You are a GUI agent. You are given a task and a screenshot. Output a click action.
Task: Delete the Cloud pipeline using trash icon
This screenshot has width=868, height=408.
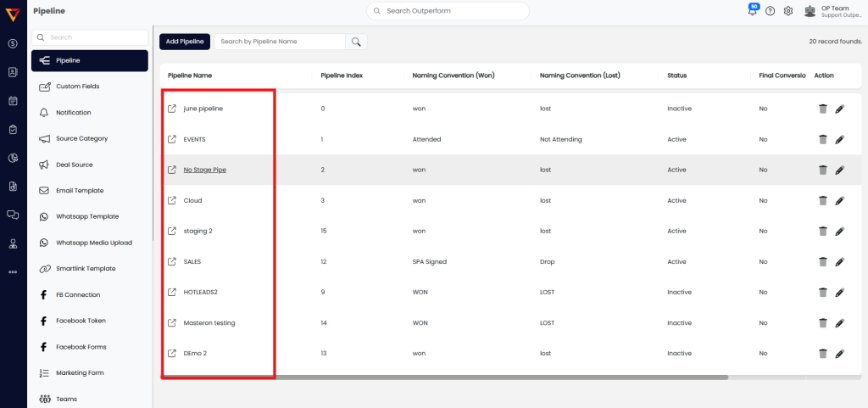(x=822, y=200)
